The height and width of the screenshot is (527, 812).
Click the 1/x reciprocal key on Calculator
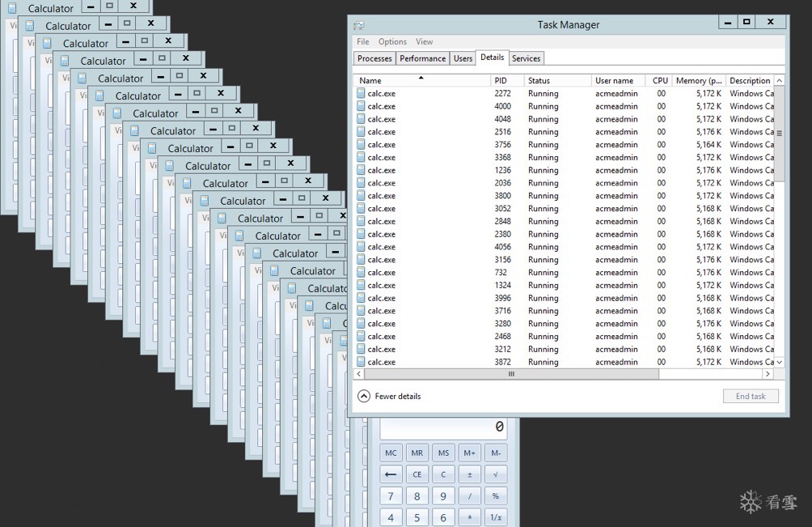[496, 517]
